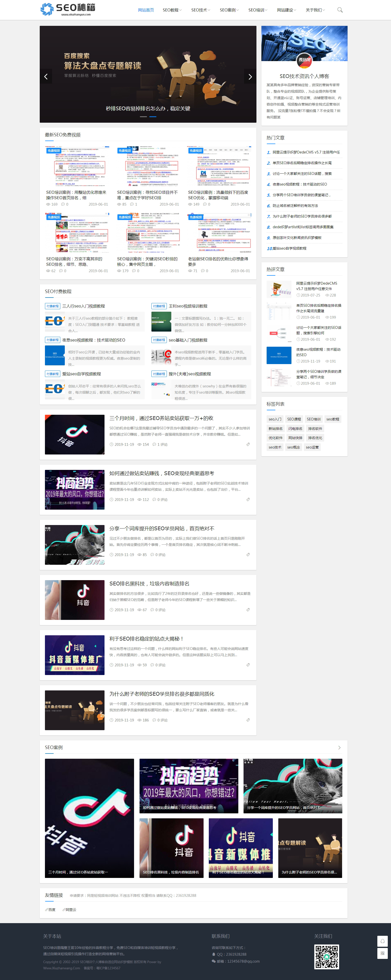Screen dimensions: 391x980
Task: Select the 网站快排 tag
Action: 295,438
